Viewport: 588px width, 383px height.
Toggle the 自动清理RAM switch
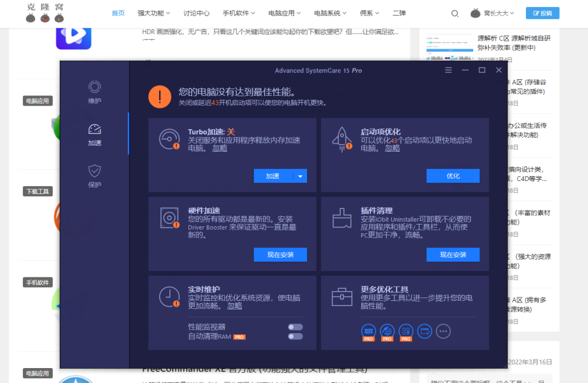coord(295,336)
